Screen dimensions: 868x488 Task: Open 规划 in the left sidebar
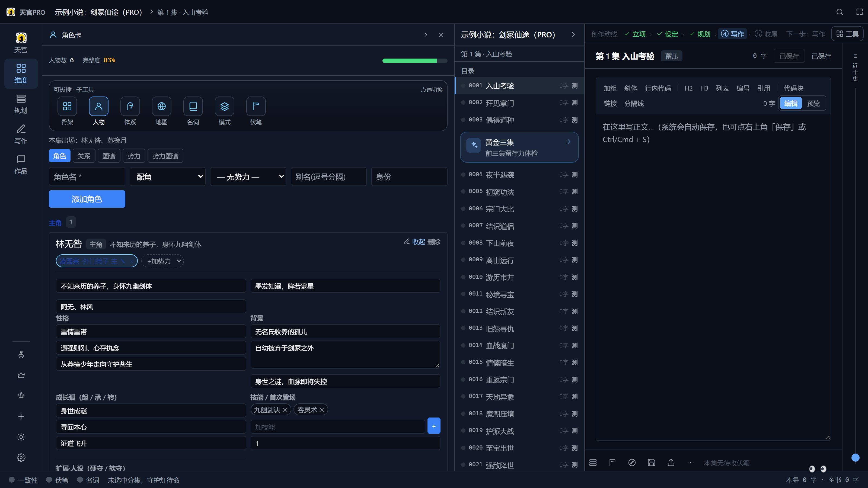(21, 104)
